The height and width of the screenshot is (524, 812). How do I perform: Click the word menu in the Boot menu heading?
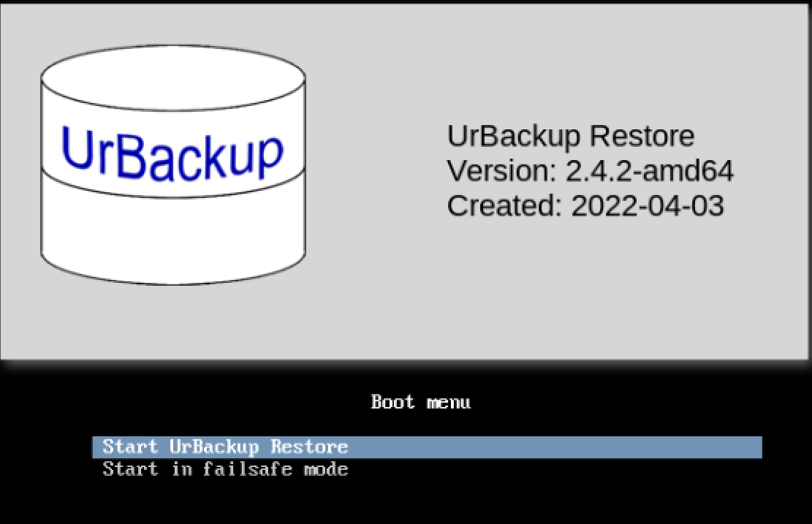coord(449,403)
